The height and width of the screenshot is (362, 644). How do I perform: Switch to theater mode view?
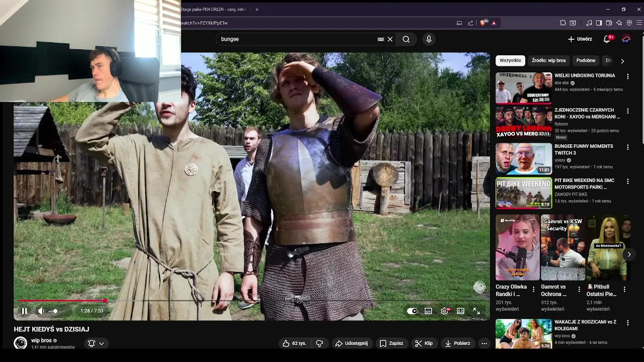pyautogui.click(x=460, y=311)
